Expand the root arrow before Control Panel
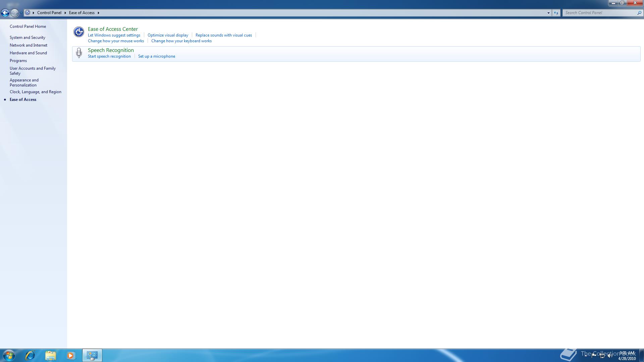The height and width of the screenshot is (362, 644). [x=34, y=13]
